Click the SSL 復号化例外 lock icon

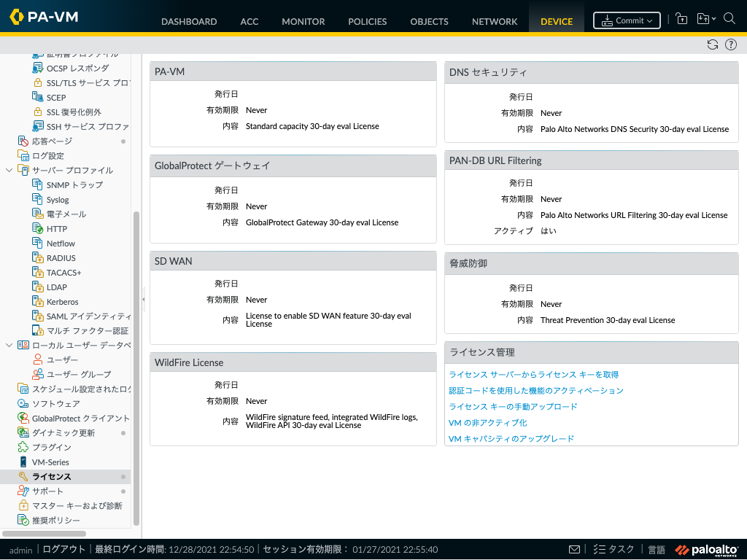click(38, 112)
